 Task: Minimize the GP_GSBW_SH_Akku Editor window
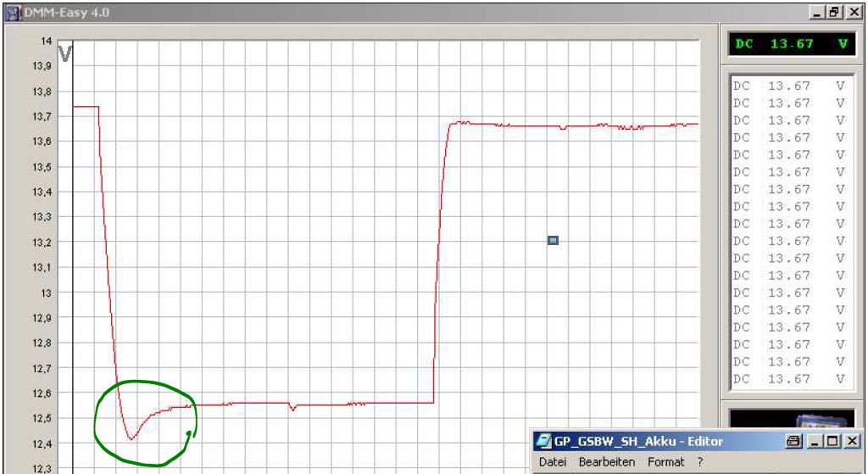[x=815, y=442]
